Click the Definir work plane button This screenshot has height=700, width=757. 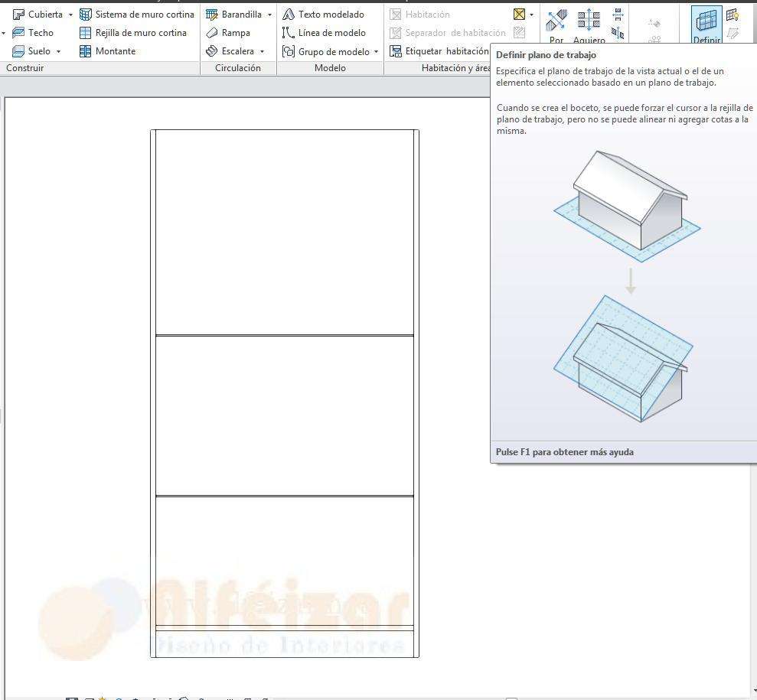[x=706, y=26]
